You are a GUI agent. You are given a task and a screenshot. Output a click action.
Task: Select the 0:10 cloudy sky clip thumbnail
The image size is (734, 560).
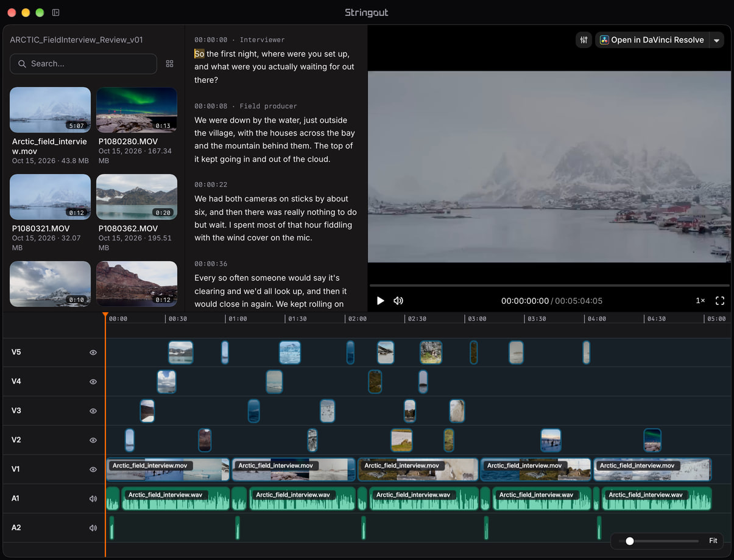click(50, 284)
